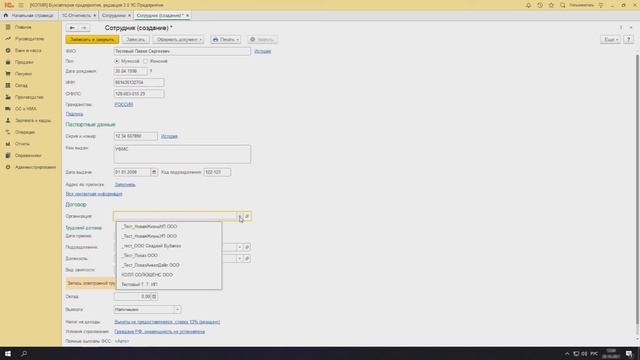The height and width of the screenshot is (360, 640).
Task: Expand Подразделение dropdown arrow
Action: coord(240,247)
